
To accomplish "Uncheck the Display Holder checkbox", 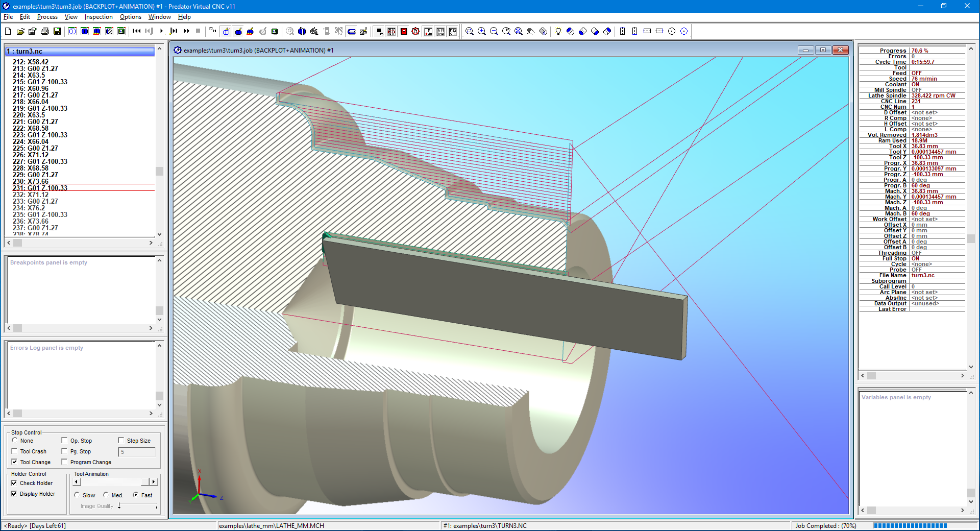I will pos(15,494).
